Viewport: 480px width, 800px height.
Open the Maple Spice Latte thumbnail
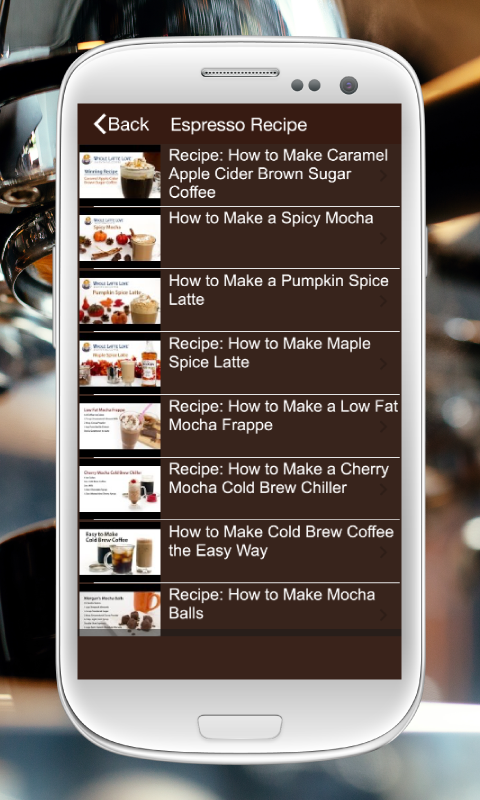coord(120,363)
